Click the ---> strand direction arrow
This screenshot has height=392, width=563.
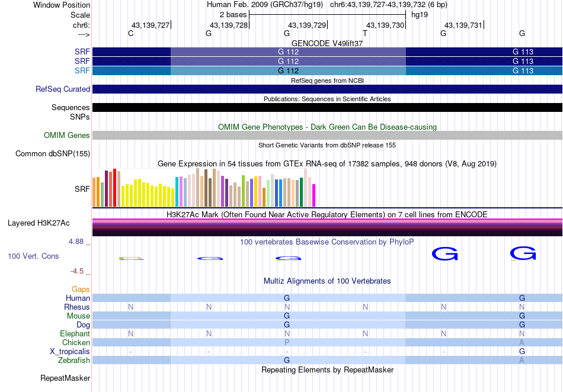point(84,34)
